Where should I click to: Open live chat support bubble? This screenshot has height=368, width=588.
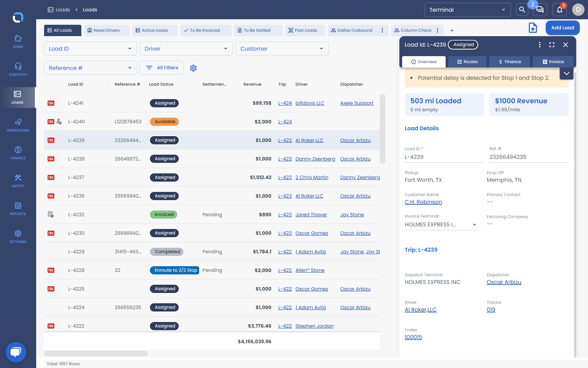coord(16,352)
